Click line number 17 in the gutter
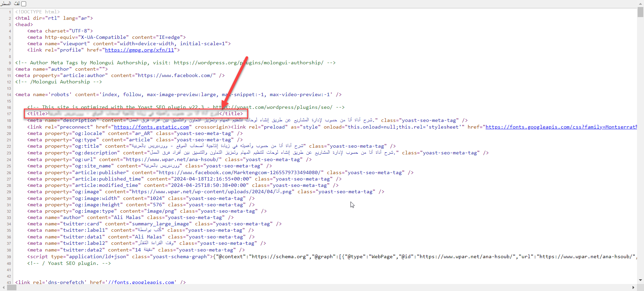The image size is (644, 291). point(9,114)
